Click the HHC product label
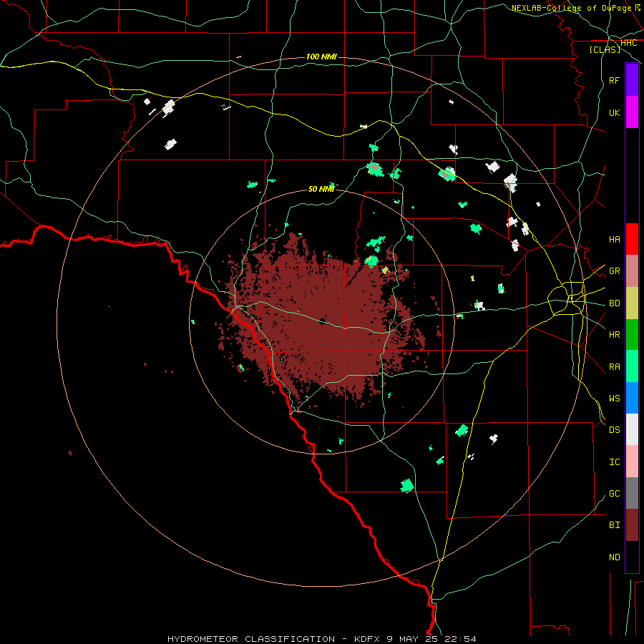 click(628, 43)
